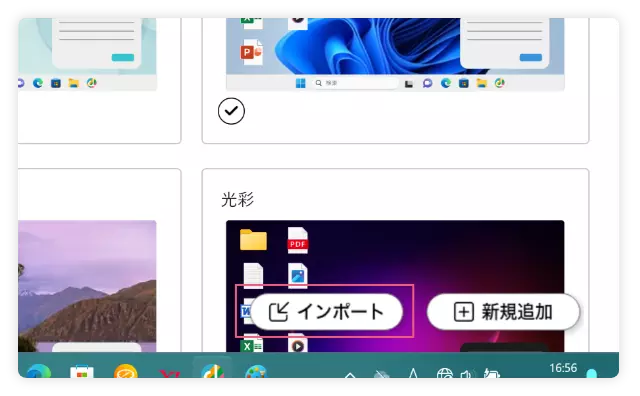
Task: Click the globe network icon in system tray
Action: (444, 373)
